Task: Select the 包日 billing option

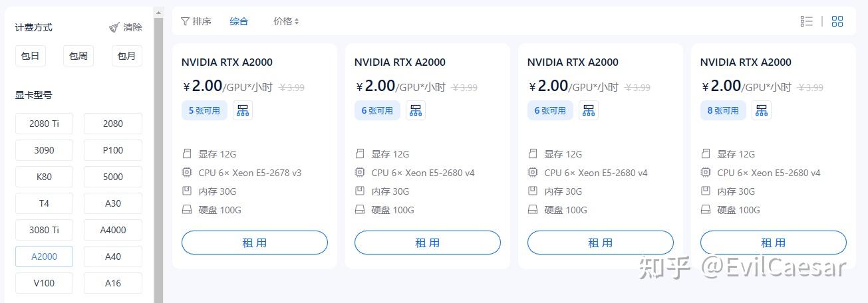Action: [x=30, y=56]
